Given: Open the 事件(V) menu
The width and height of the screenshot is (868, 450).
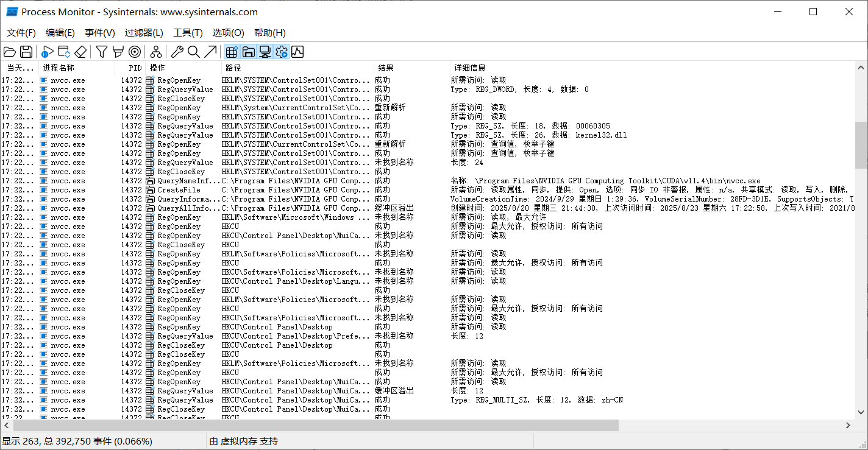Looking at the screenshot, I should tap(100, 33).
